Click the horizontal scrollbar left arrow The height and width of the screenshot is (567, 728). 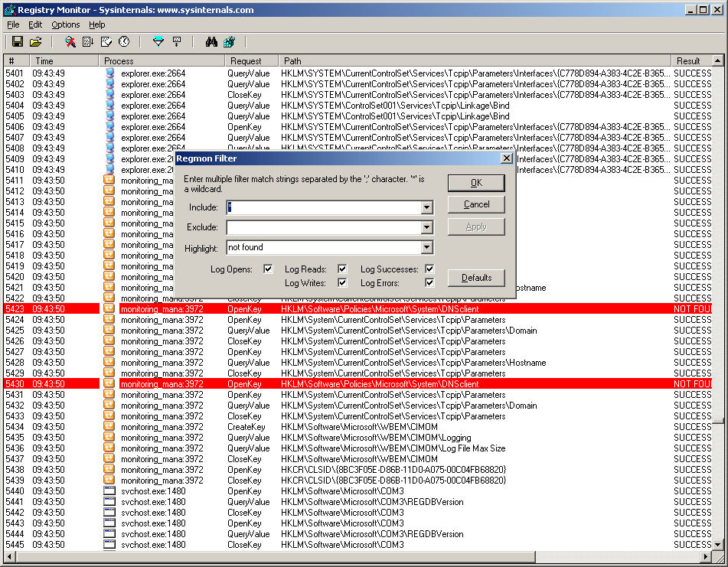pyautogui.click(x=9, y=556)
